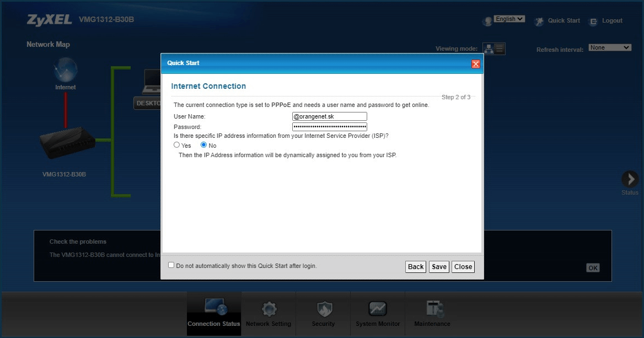The height and width of the screenshot is (338, 644).
Task: Open System Monitor chart icon
Action: 378,308
